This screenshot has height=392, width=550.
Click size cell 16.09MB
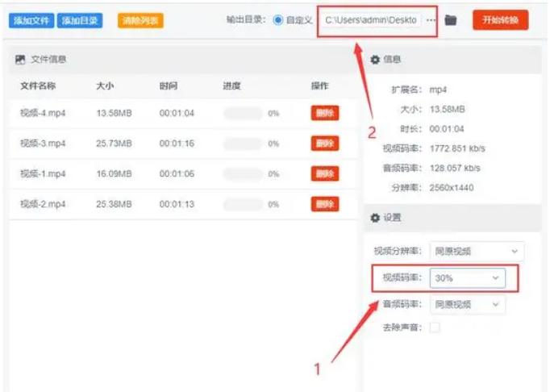[114, 173]
